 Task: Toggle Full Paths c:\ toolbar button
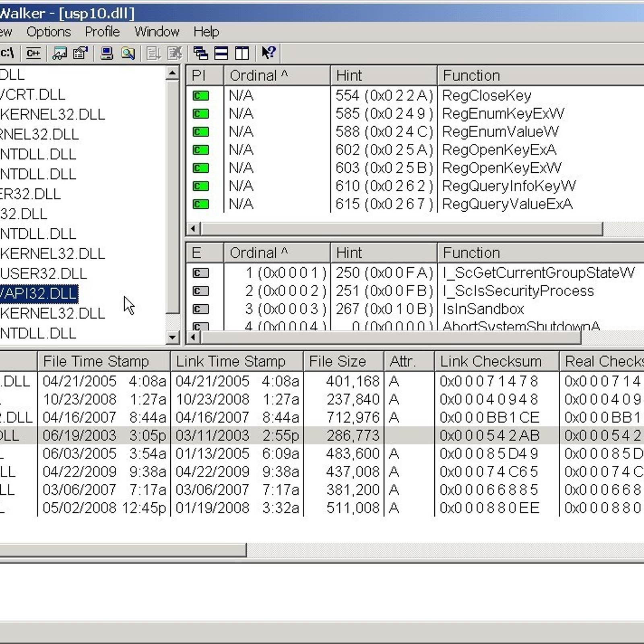(7, 53)
